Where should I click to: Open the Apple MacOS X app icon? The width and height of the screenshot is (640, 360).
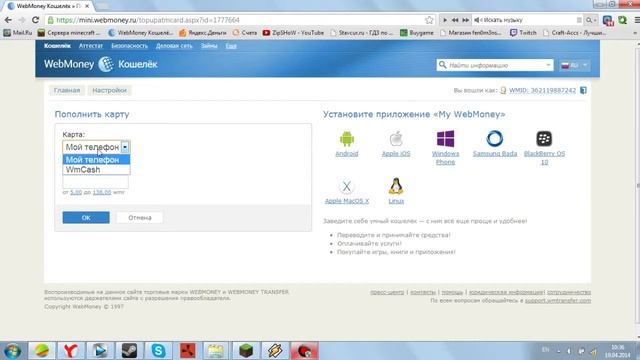click(x=347, y=187)
